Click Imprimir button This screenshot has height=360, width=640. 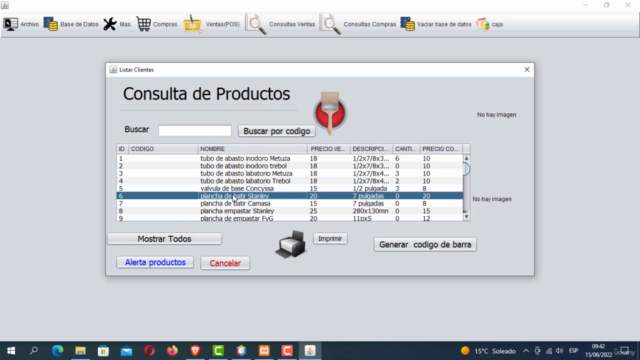[330, 238]
